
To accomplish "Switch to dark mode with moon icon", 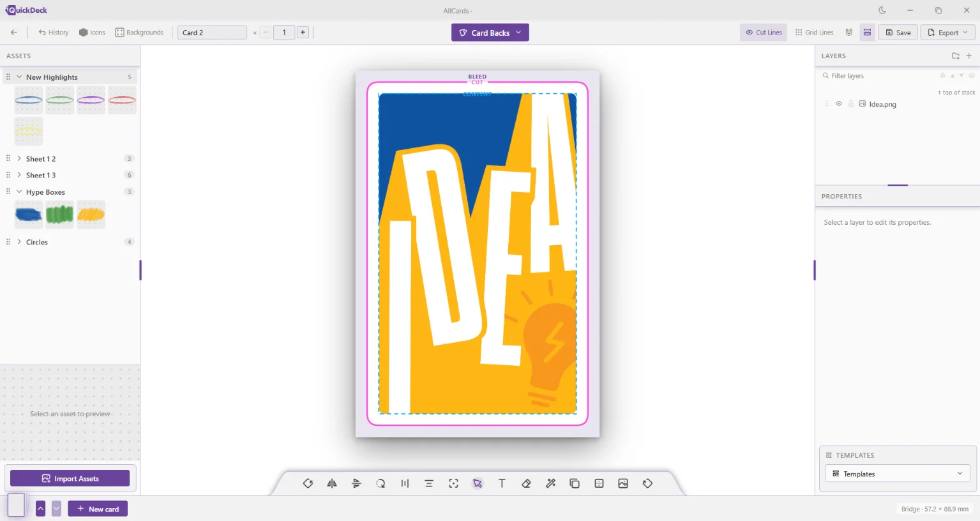I will pos(882,10).
